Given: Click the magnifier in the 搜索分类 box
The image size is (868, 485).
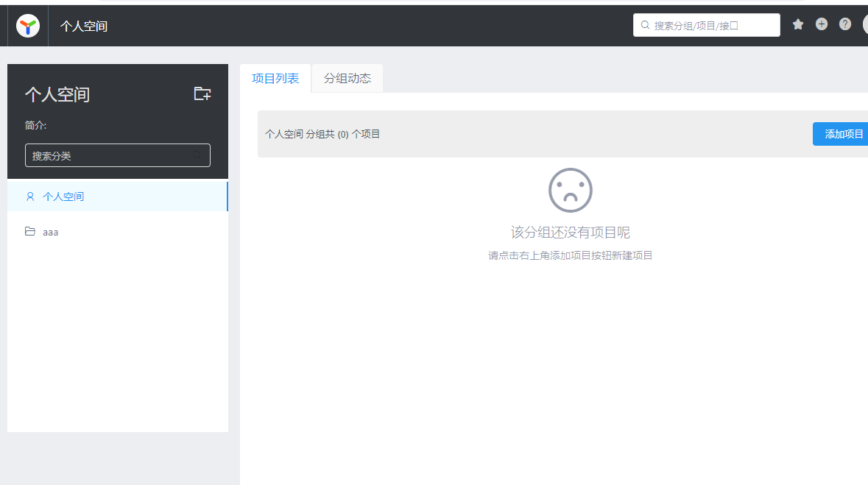Looking at the screenshot, I should coord(197,155).
